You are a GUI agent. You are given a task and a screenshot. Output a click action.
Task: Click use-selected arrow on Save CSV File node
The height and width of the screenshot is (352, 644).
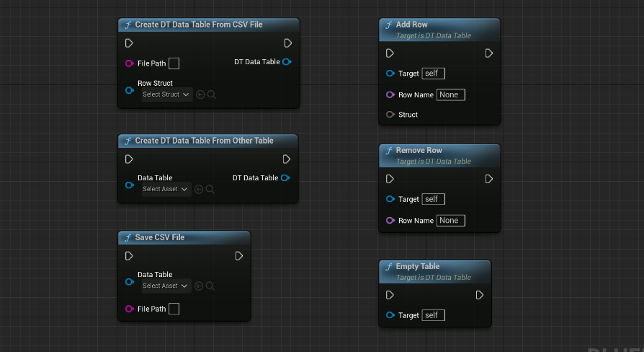pos(199,286)
